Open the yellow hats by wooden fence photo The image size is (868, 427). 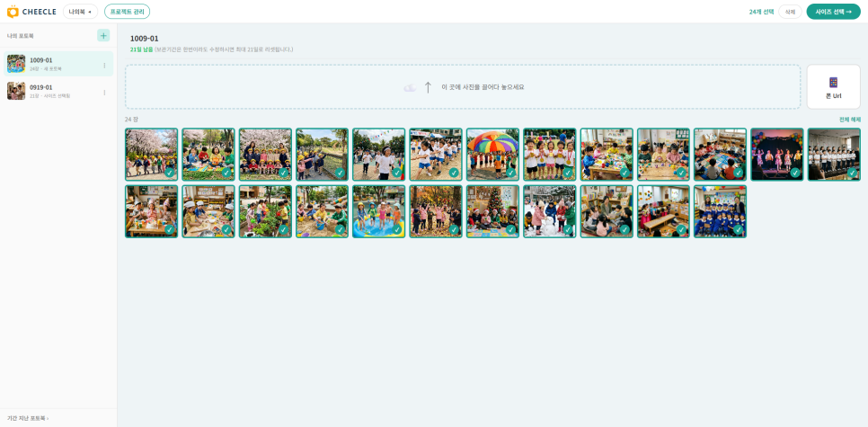tap(323, 155)
